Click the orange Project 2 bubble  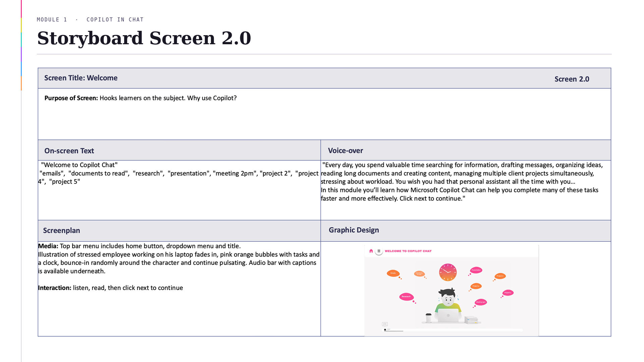(x=500, y=276)
